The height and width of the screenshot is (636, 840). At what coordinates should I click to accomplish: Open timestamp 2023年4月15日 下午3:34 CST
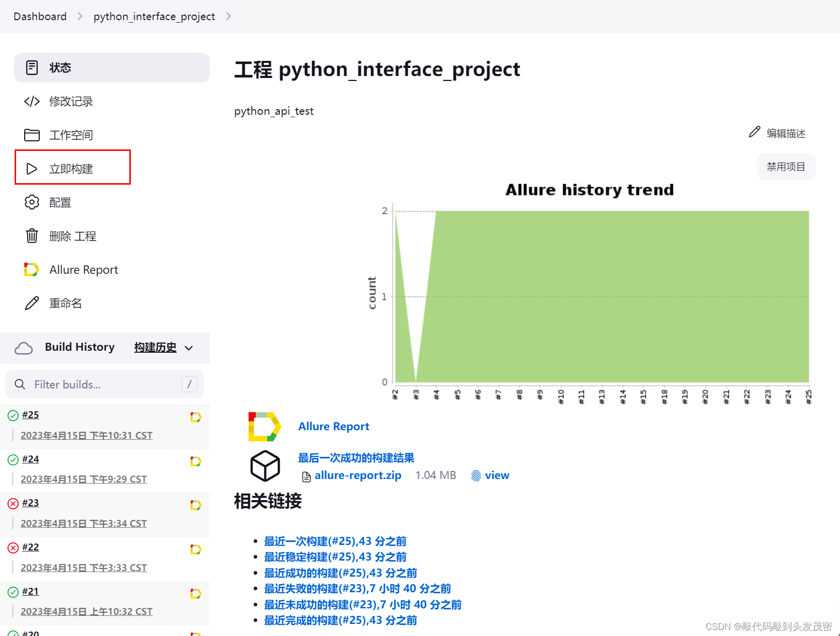pyautogui.click(x=84, y=523)
